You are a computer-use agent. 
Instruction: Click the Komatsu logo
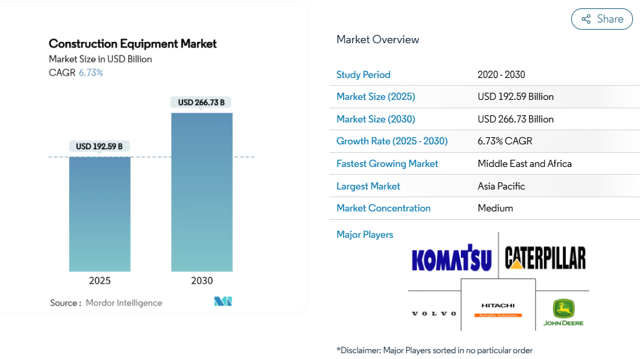[451, 258]
